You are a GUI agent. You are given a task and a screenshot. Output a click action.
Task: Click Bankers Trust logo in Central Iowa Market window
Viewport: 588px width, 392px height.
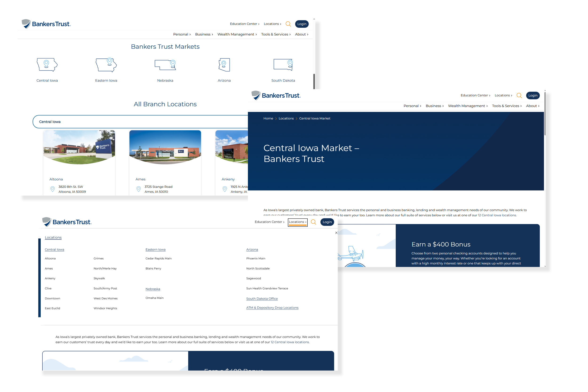point(276,95)
